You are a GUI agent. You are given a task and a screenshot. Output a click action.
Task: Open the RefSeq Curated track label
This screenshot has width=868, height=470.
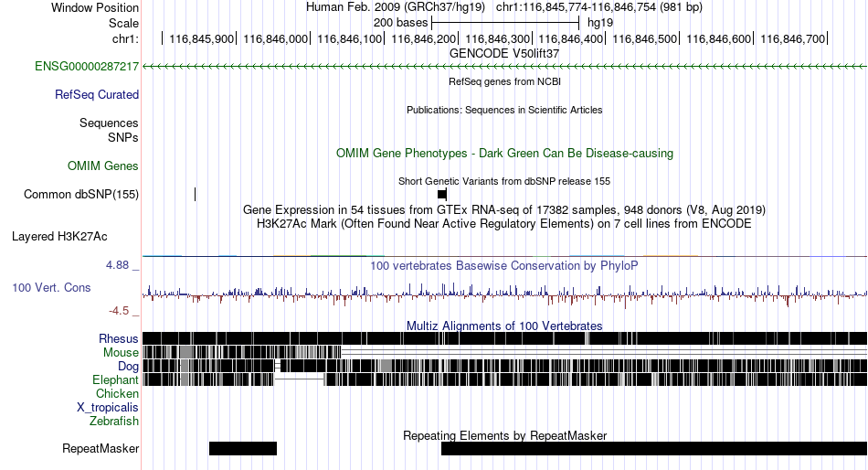pos(97,95)
